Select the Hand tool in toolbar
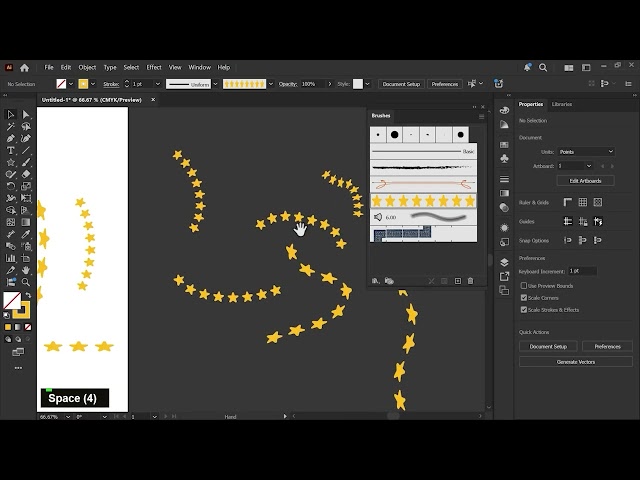This screenshot has height=480, width=640. point(26,270)
